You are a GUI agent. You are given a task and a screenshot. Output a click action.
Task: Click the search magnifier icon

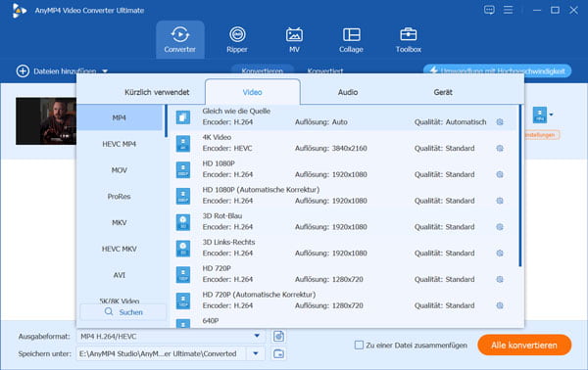[109, 311]
